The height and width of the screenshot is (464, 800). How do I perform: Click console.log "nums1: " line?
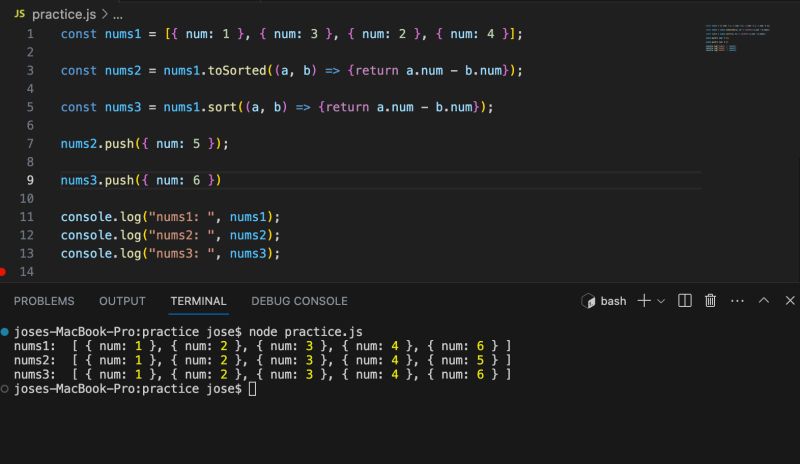click(170, 217)
